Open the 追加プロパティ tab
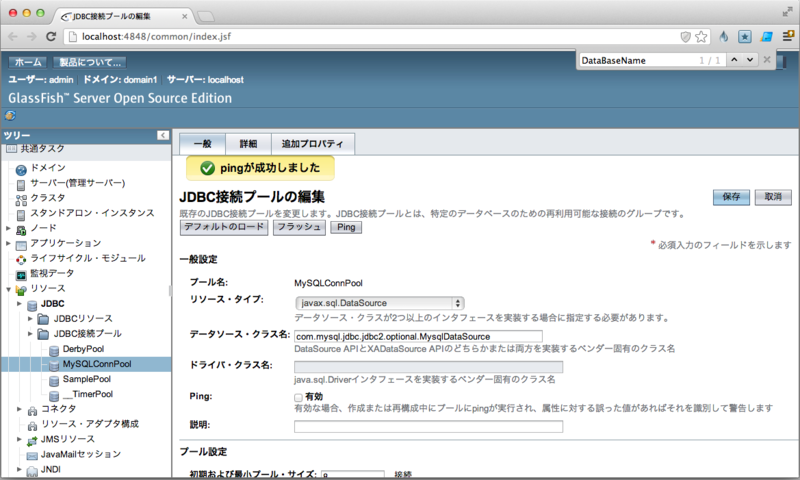Image resolution: width=800 pixels, height=480 pixels. (312, 144)
